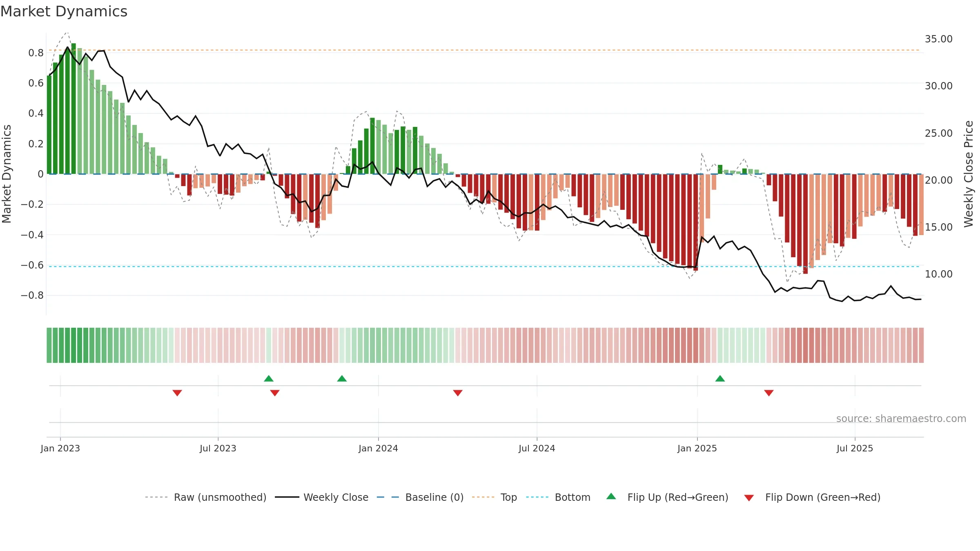Click the 0.6 left-axis label
Screen dimensions: 980x551
pos(36,83)
